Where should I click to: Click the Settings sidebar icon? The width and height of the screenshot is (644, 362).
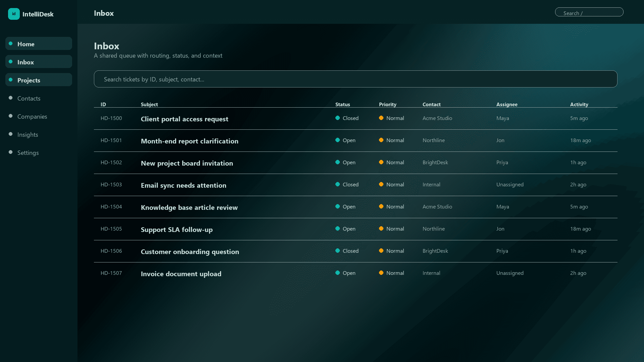pos(11,152)
